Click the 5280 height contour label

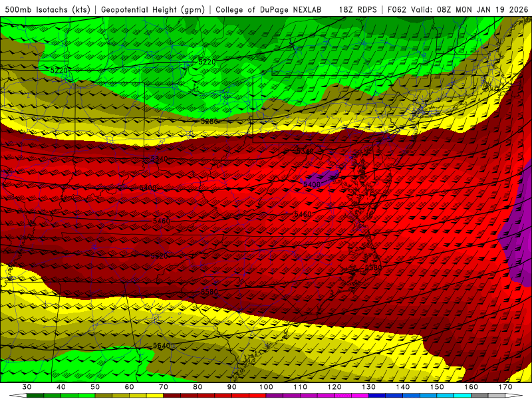coord(209,121)
